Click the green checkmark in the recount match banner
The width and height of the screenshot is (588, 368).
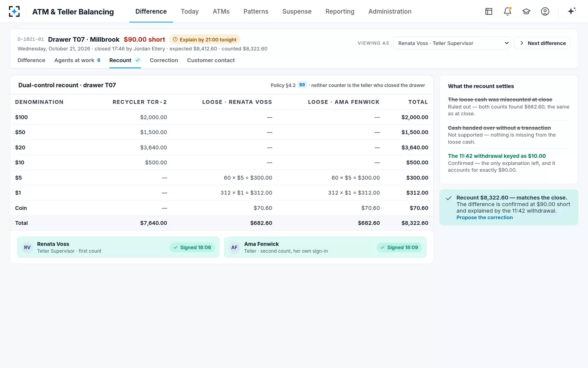coord(449,198)
